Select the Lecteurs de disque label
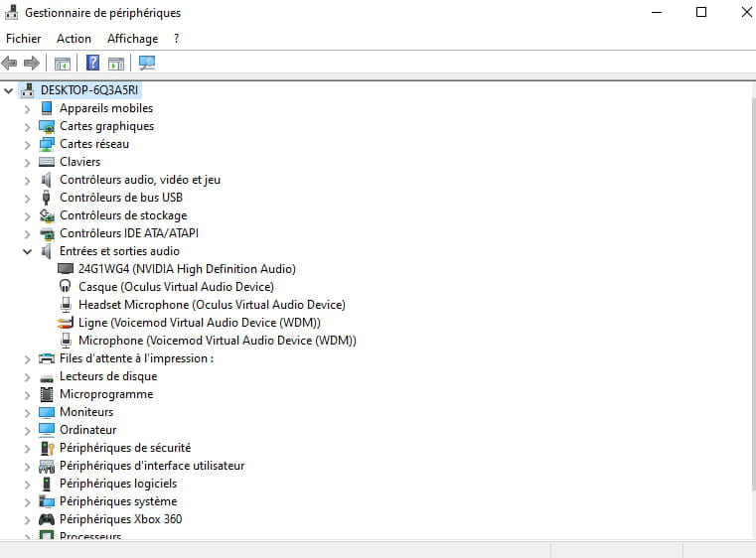The width and height of the screenshot is (756, 558). click(x=108, y=376)
